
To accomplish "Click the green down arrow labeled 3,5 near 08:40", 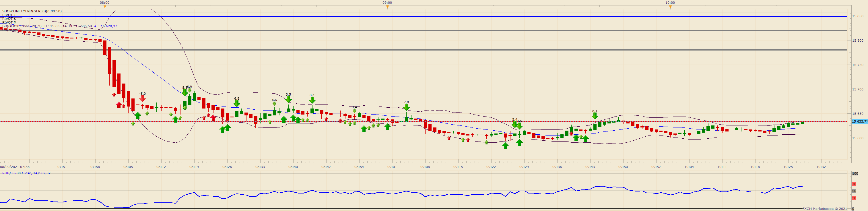I will click(288, 100).
